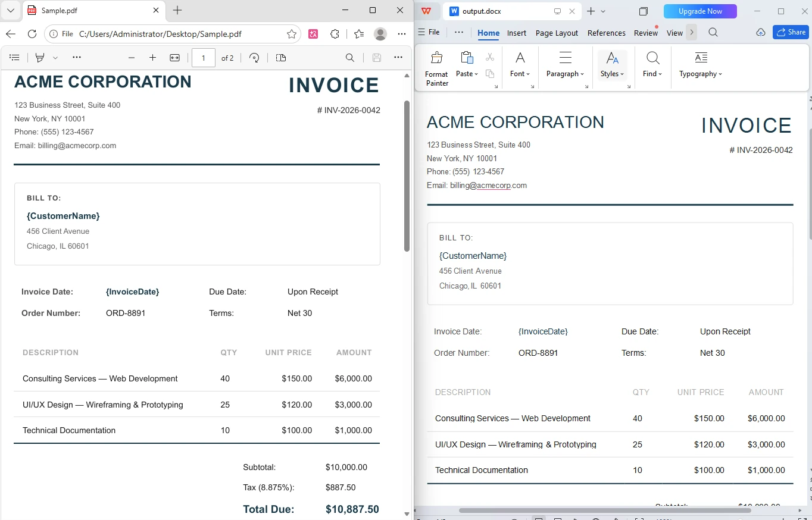Click the PDF rotate icon
The width and height of the screenshot is (812, 520).
pyautogui.click(x=254, y=58)
